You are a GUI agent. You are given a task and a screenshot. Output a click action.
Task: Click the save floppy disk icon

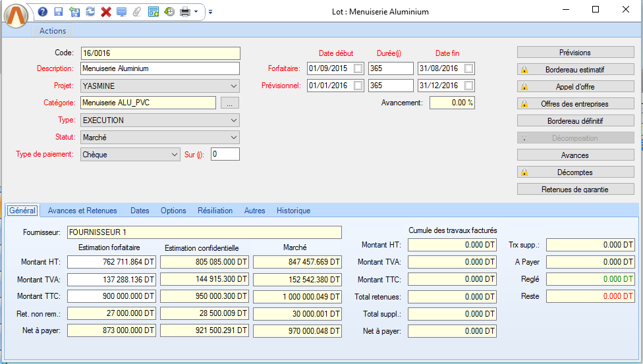point(58,12)
